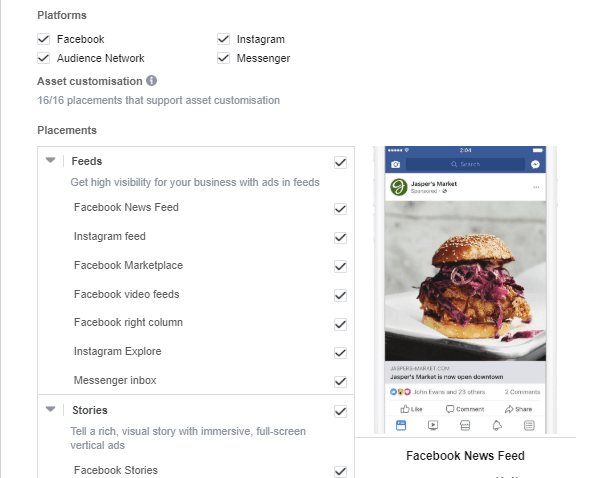Uncheck the Facebook Marketplace placement
The width and height of the screenshot is (591, 478).
[340, 267]
